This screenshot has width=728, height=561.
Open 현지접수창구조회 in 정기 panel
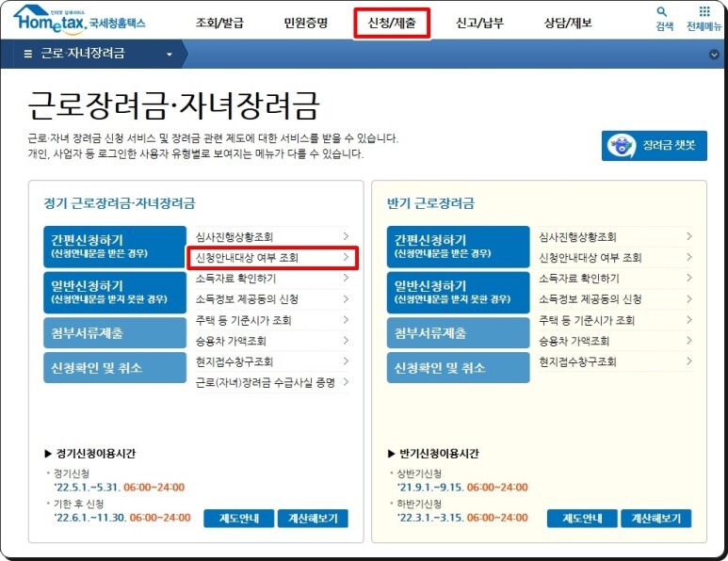pyautogui.click(x=272, y=361)
